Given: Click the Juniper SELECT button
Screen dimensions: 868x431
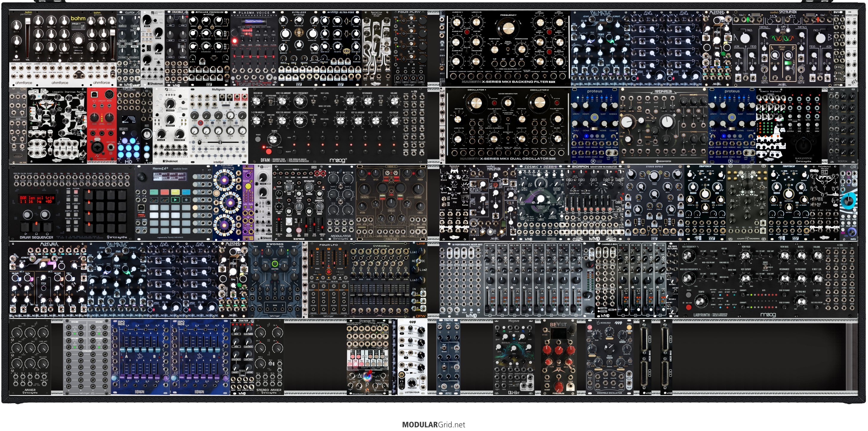Looking at the screenshot, I should click(x=124, y=134).
